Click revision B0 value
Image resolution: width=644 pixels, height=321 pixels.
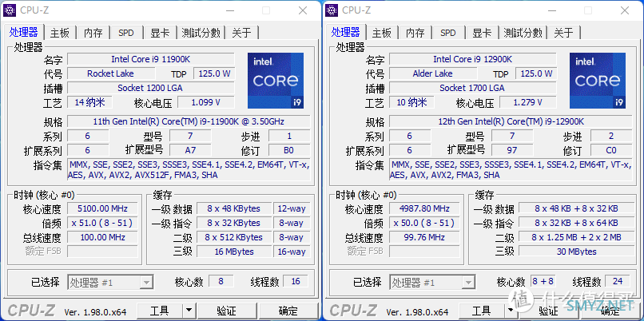point(289,150)
